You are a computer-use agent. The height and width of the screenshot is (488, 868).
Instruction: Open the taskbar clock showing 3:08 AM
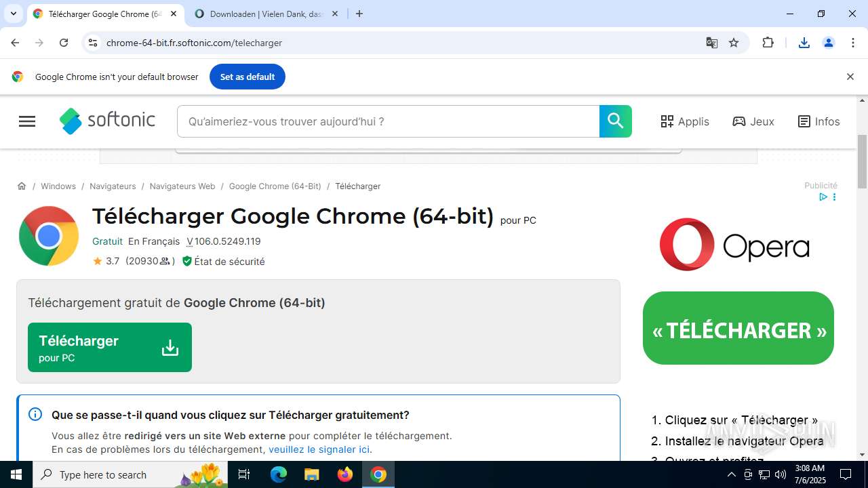[810, 474]
